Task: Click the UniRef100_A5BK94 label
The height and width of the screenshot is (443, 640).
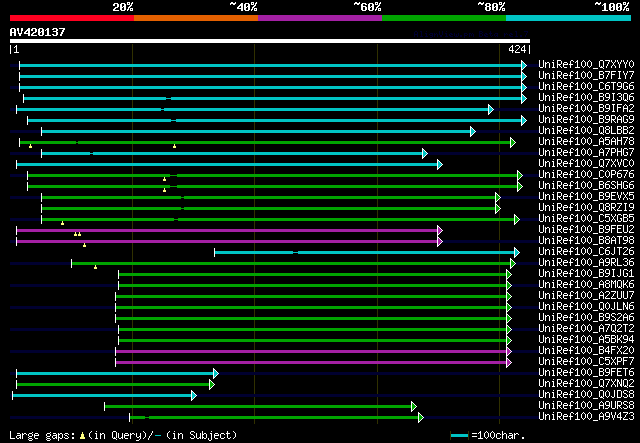Action: [x=586, y=340]
